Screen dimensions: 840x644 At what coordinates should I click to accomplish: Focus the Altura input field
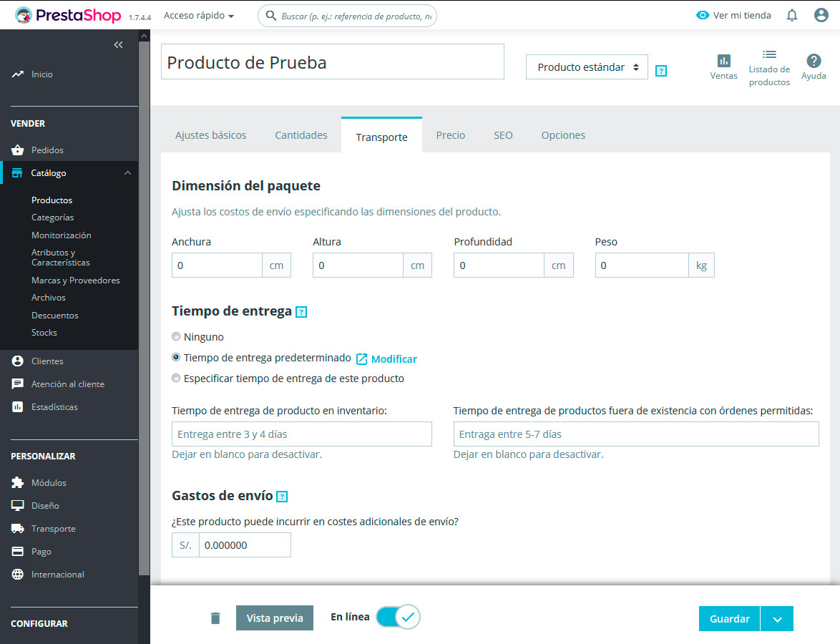click(358, 265)
